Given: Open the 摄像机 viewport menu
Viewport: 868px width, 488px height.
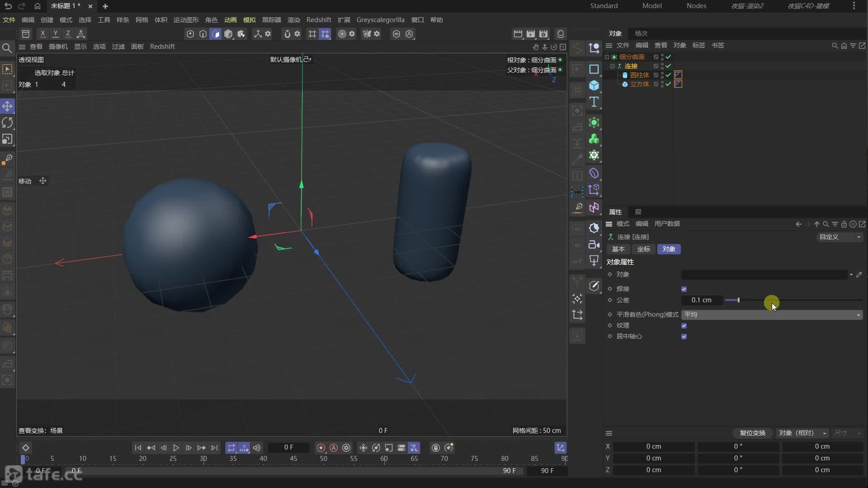Looking at the screenshot, I should click(x=58, y=47).
